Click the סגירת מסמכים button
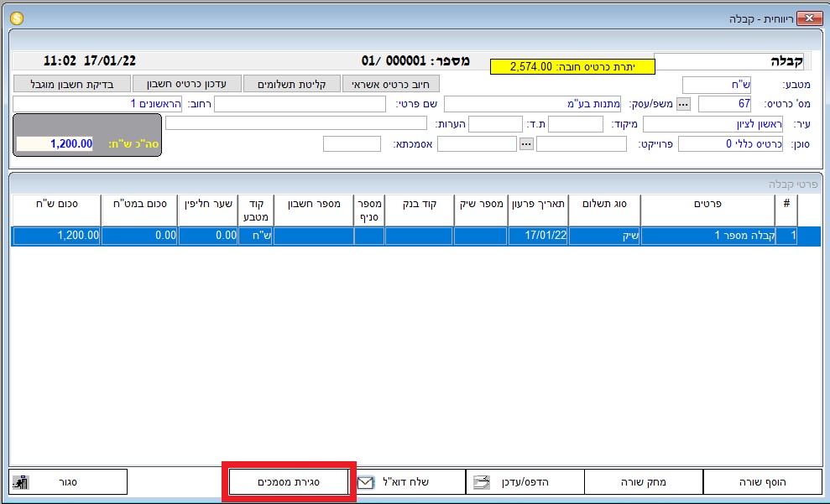This screenshot has width=830, height=504. pyautogui.click(x=289, y=482)
